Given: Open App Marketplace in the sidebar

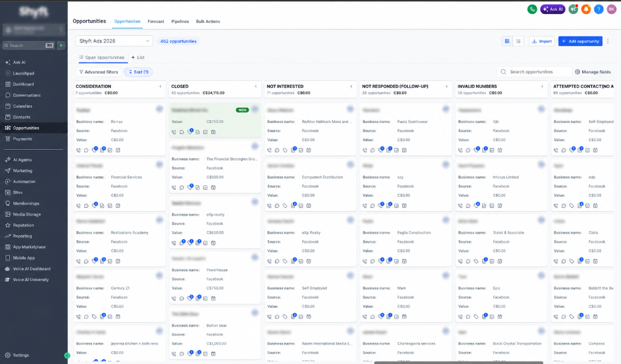Looking at the screenshot, I should 29,247.
